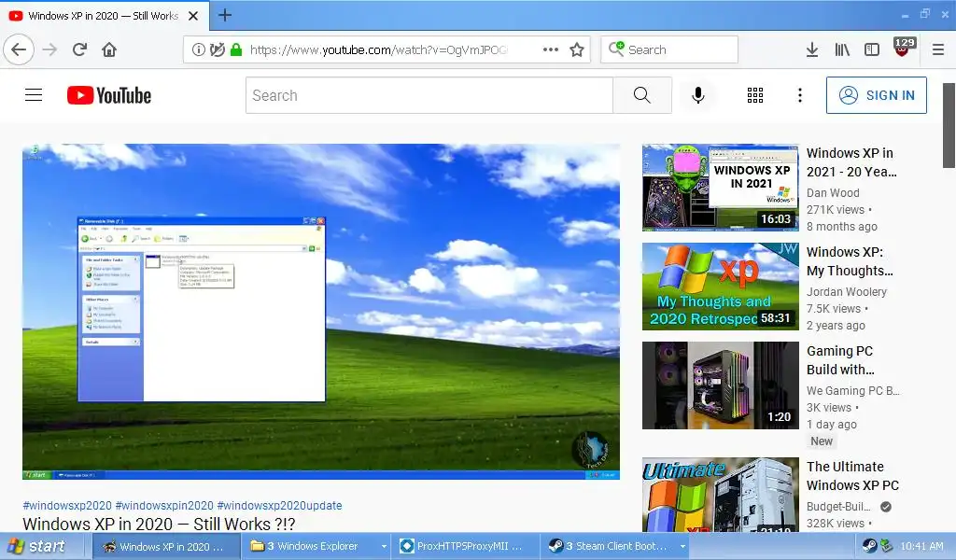
Task: Open Windows XP in 2021 video thumbnail
Action: point(720,188)
